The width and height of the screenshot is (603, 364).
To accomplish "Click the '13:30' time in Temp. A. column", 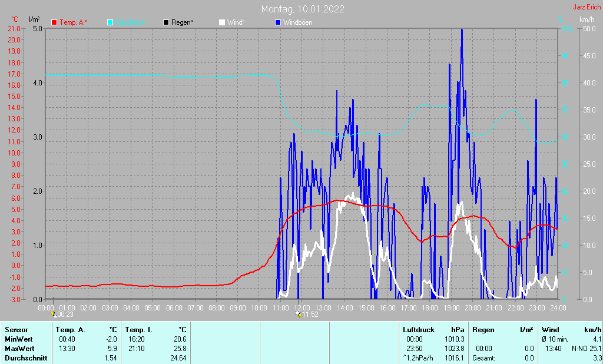I will pos(67,348).
